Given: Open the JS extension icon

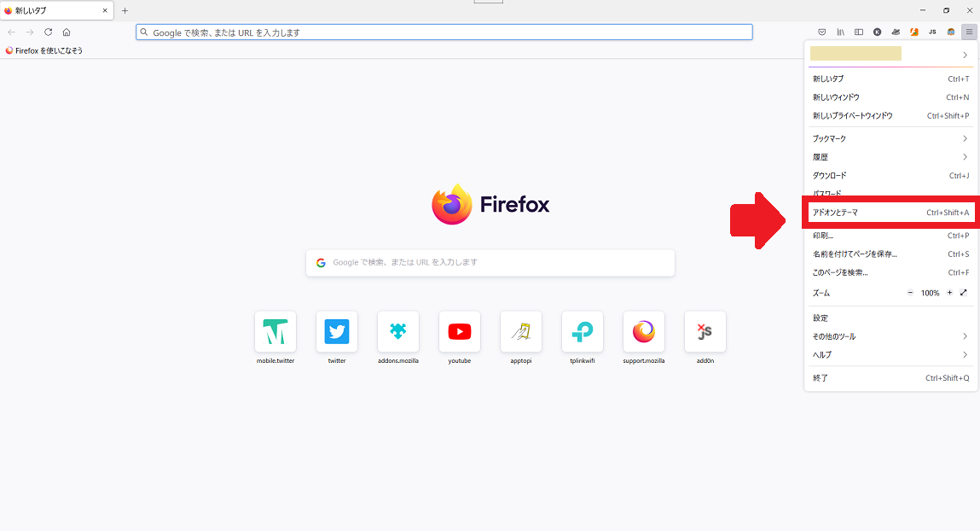Looking at the screenshot, I should click(932, 32).
